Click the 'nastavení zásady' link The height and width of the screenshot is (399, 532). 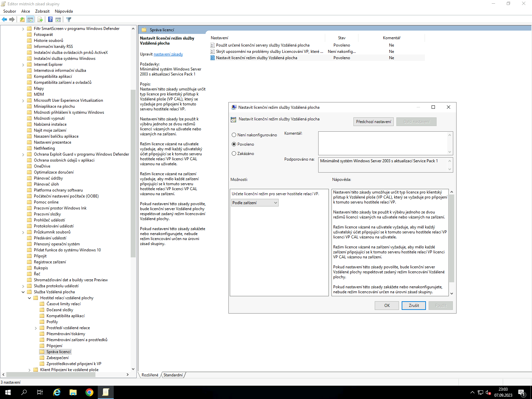pos(168,54)
